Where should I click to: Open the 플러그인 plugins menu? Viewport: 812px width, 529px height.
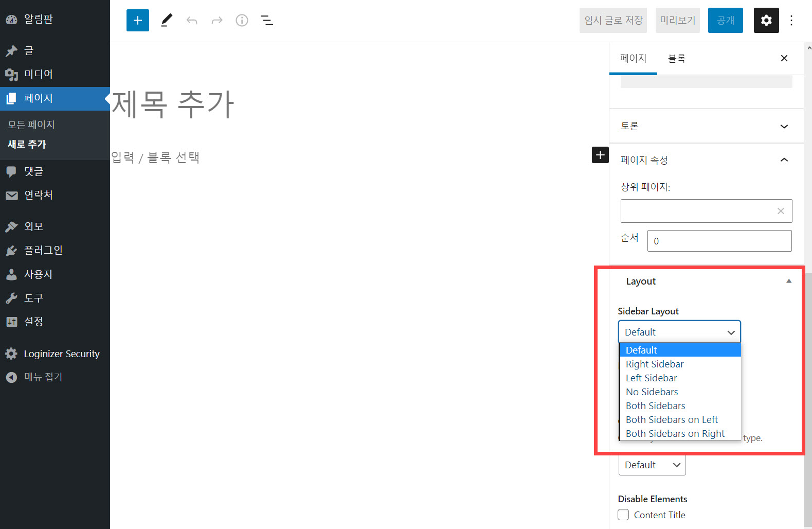(x=55, y=250)
